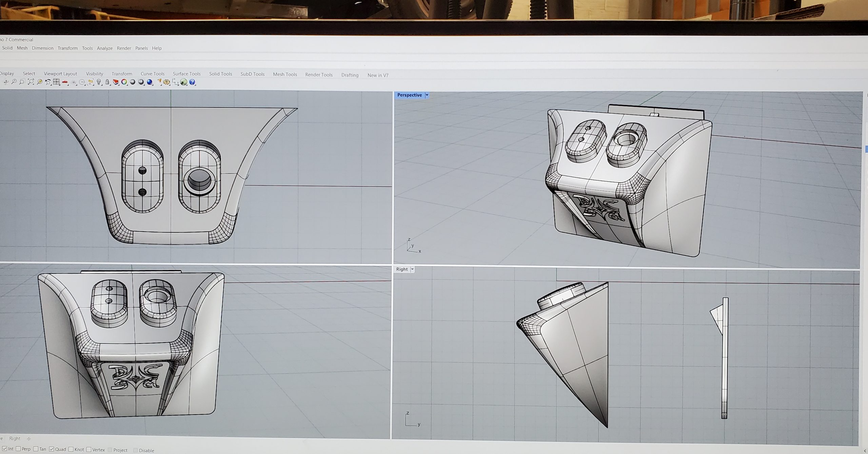Click the four-viewport layout icon
Image resolution: width=868 pixels, height=454 pixels.
click(56, 82)
